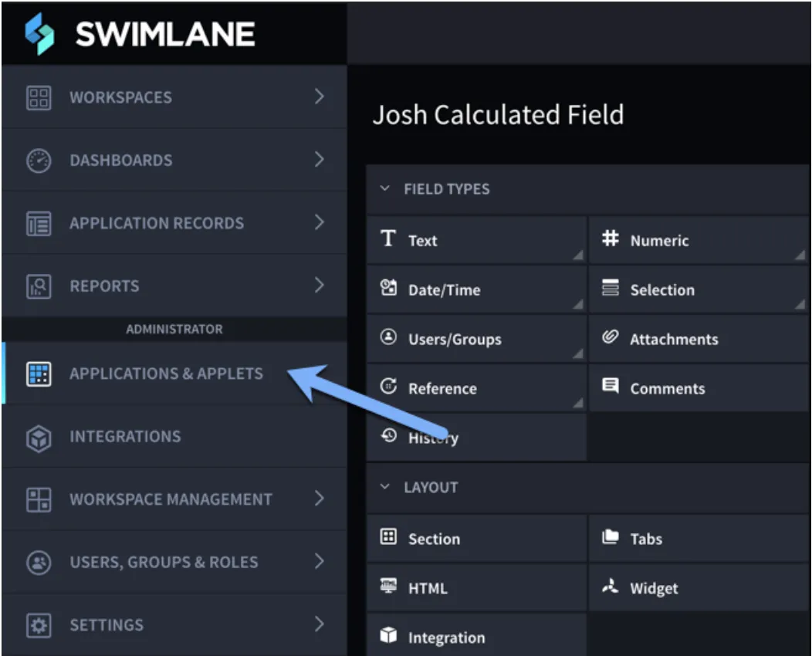The height and width of the screenshot is (656, 812).
Task: Expand the Workspace Management chevron
Action: [x=319, y=499]
